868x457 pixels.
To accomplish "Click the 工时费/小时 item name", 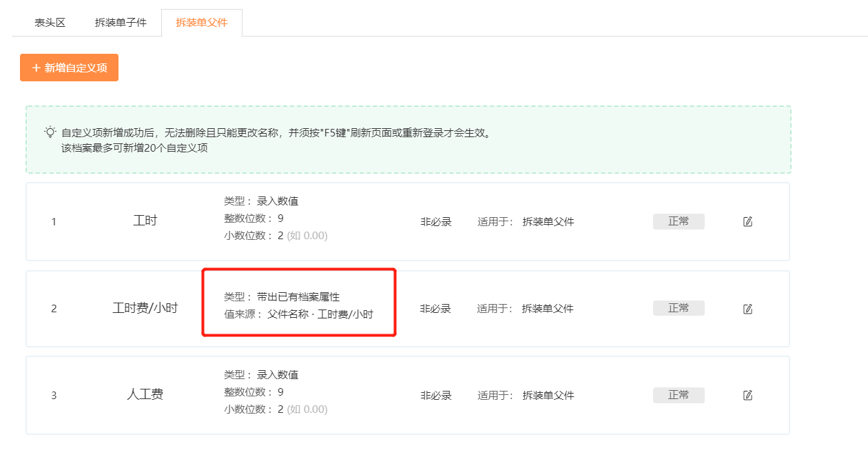I will 145,308.
